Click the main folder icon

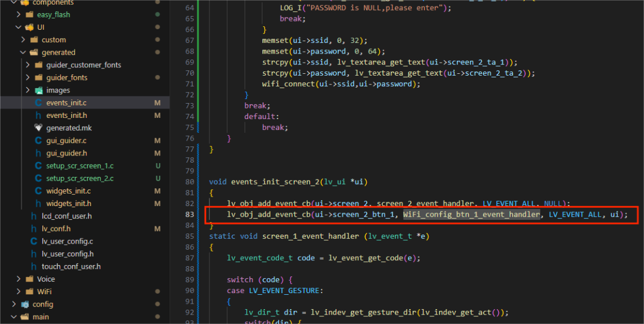[24, 317]
